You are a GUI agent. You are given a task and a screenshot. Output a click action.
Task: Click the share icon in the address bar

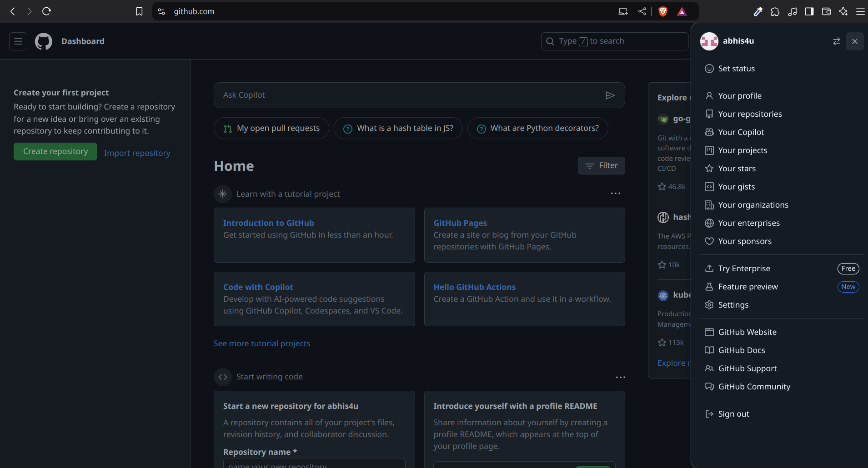tap(642, 11)
